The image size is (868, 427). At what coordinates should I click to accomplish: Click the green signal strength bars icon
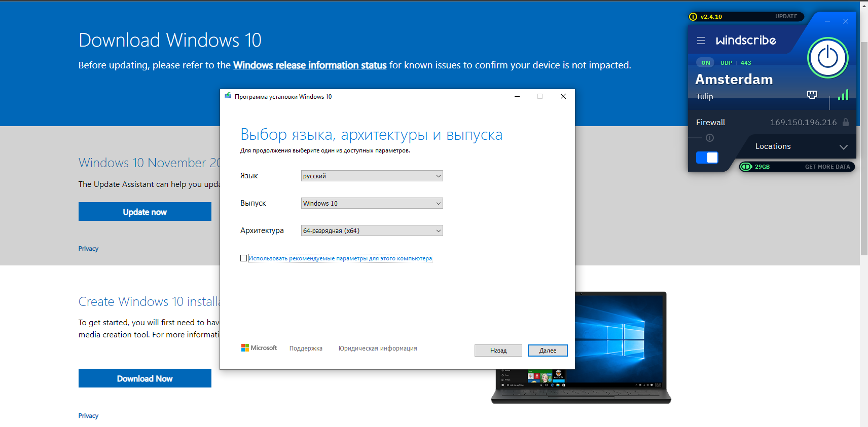point(843,95)
